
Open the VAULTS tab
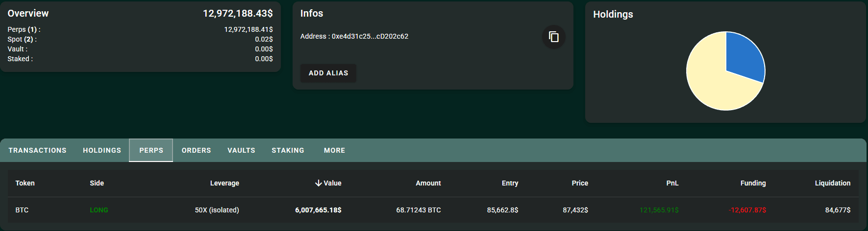click(x=241, y=150)
